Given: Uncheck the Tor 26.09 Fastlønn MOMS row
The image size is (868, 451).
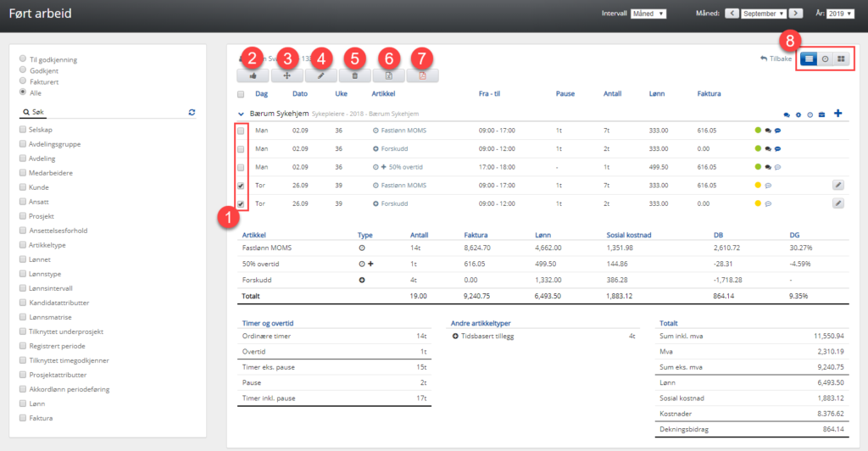Looking at the screenshot, I should [x=242, y=185].
